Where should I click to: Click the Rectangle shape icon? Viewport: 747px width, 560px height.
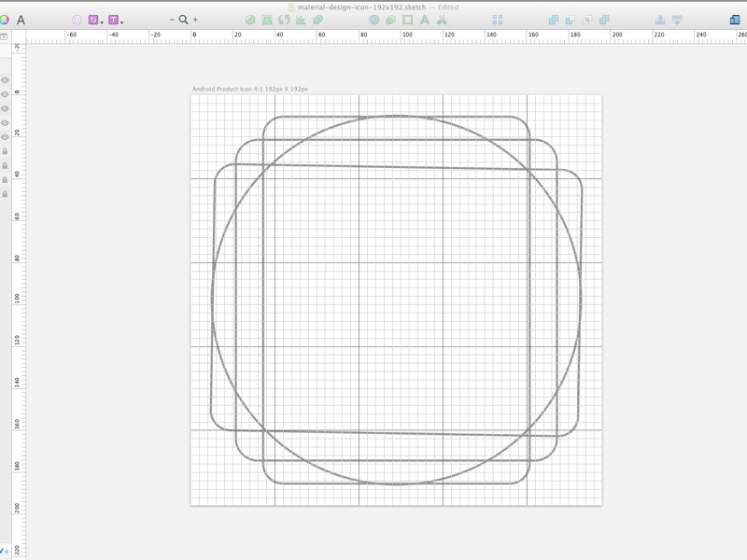(408, 18)
